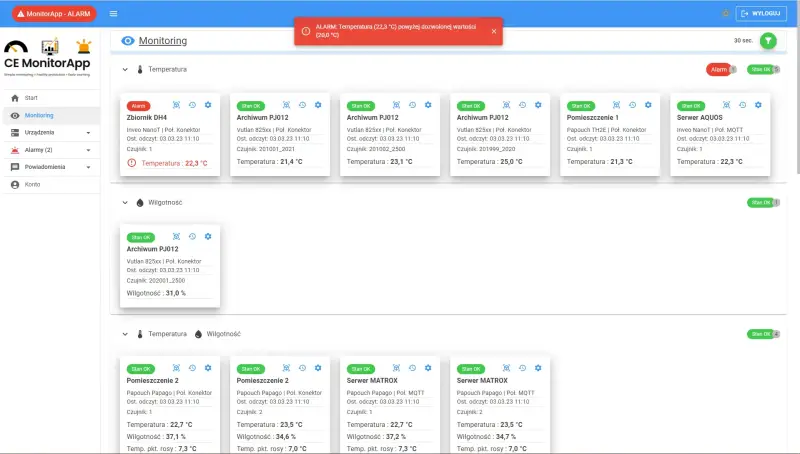
Task: Open history icon on humidity Archiwum PJ012 card
Action: coord(192,236)
